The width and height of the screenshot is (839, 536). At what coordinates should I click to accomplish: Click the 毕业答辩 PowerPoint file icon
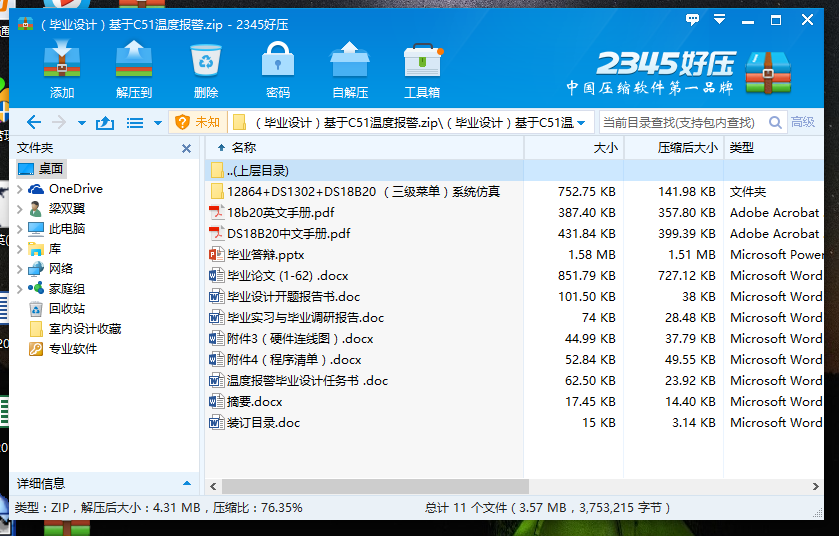click(x=216, y=255)
